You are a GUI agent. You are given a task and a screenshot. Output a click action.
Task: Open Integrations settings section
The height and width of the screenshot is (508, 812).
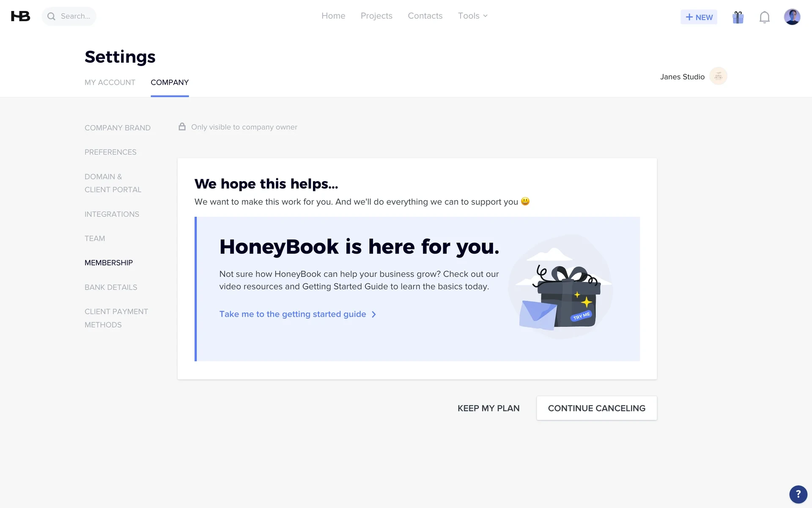(x=112, y=214)
